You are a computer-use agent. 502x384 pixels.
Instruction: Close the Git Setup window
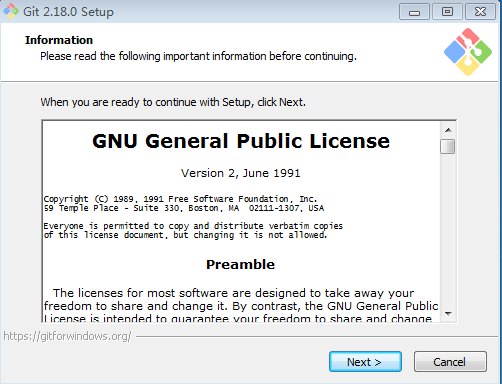(480, 12)
